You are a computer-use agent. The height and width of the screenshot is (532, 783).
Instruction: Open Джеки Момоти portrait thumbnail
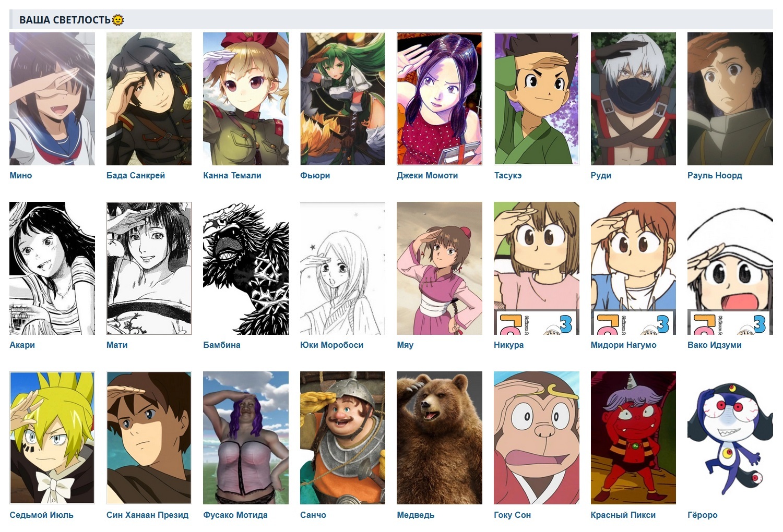tap(440, 99)
